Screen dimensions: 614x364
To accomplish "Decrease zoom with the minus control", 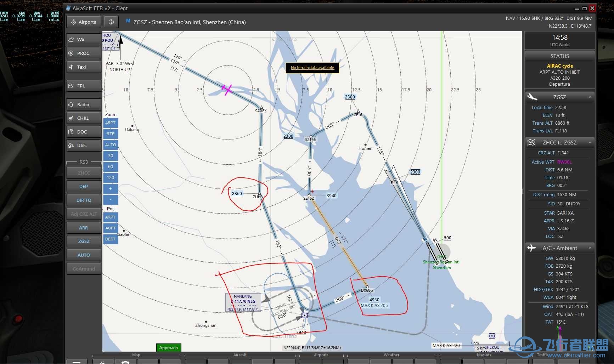I will click(x=110, y=200).
